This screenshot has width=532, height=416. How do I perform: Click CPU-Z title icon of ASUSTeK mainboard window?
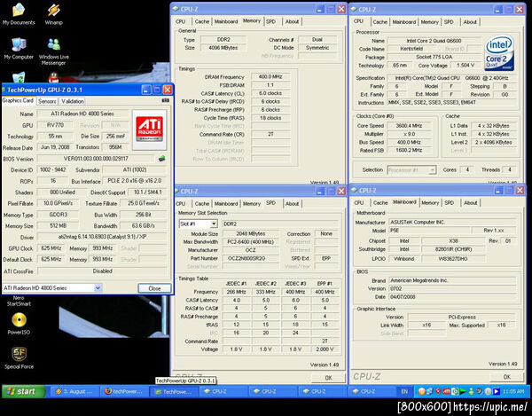355,190
